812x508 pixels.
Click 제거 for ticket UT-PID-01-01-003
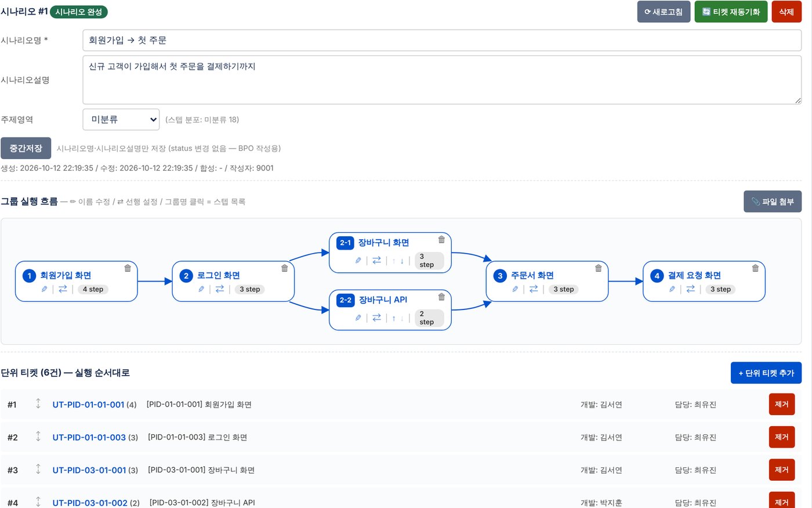tap(782, 437)
